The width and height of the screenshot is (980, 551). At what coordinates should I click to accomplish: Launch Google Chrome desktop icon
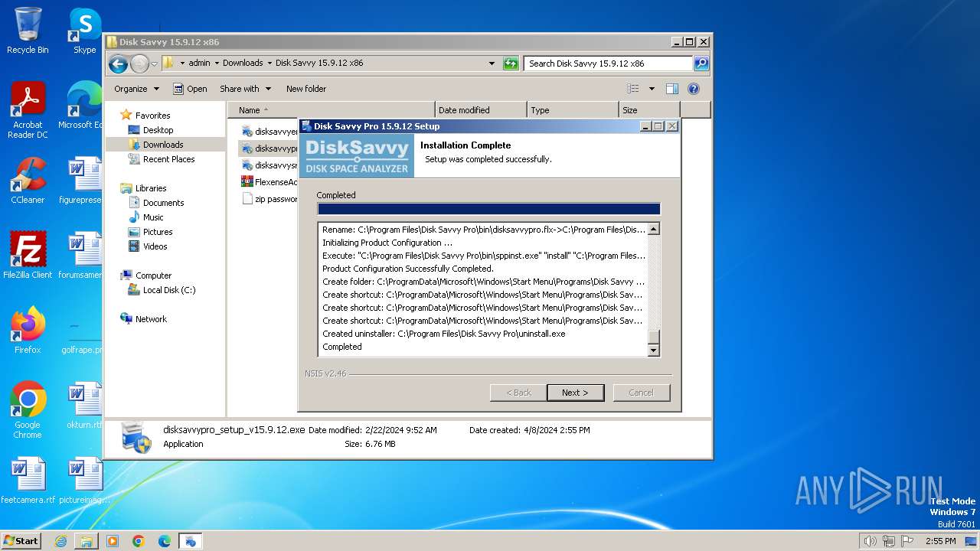(28, 410)
